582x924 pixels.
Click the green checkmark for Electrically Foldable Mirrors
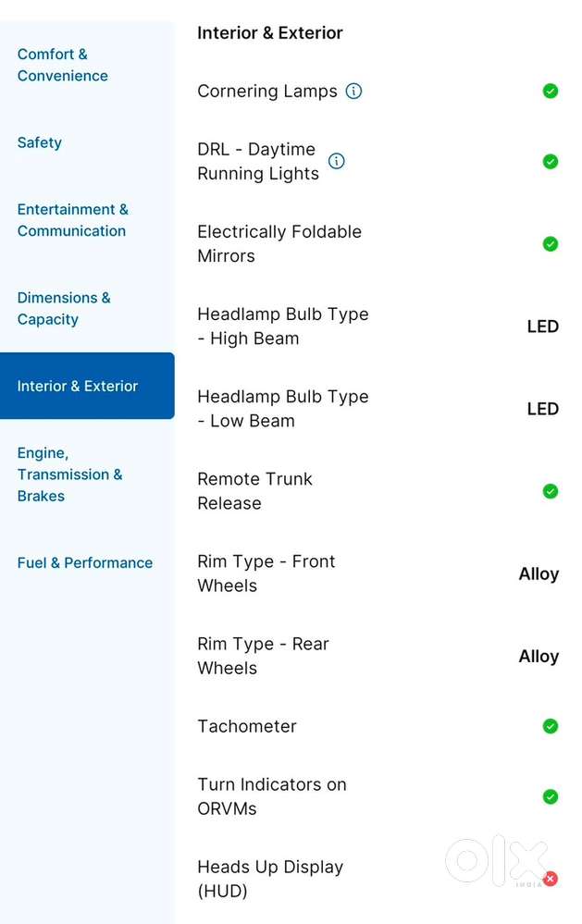pyautogui.click(x=551, y=244)
